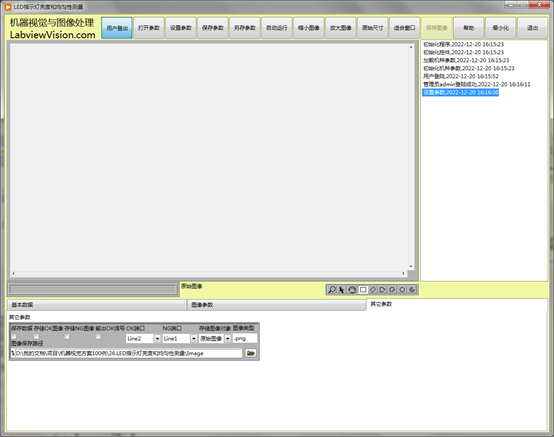Enable the 存储NG图像 checkbox

[67, 337]
